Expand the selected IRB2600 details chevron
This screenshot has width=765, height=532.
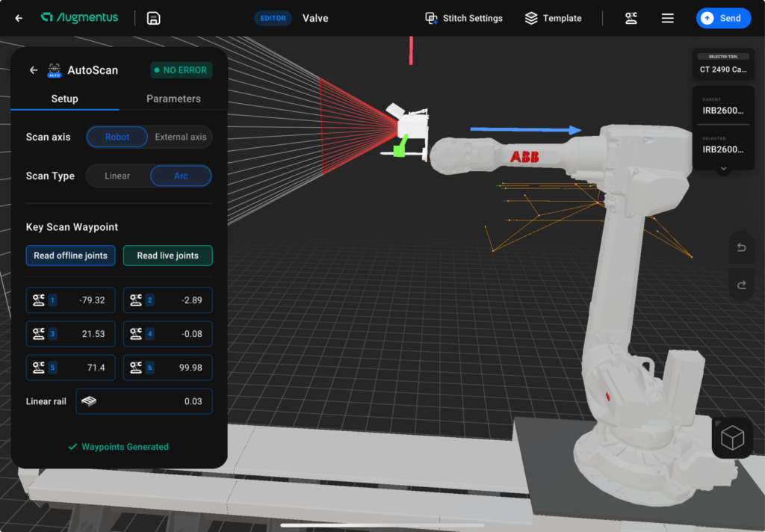722,168
